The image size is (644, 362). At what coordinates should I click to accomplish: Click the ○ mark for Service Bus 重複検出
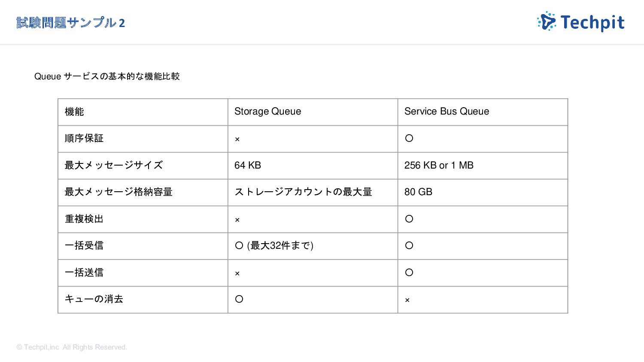[x=409, y=219]
